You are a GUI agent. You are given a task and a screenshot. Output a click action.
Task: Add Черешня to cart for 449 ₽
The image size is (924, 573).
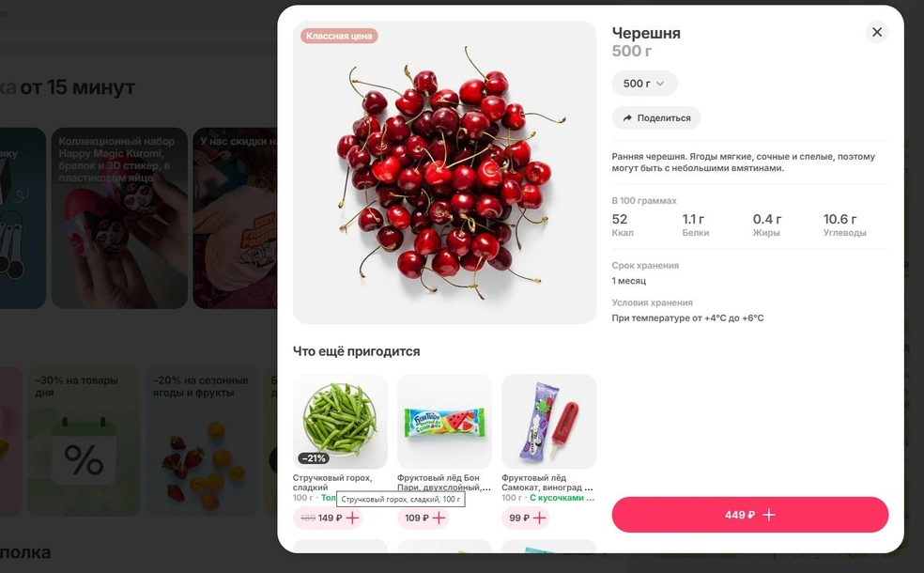pos(749,515)
